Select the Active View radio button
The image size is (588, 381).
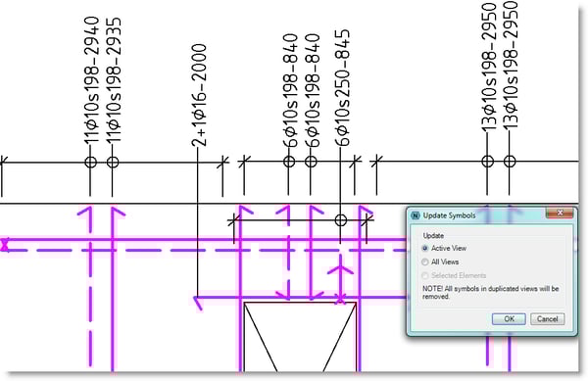click(425, 249)
